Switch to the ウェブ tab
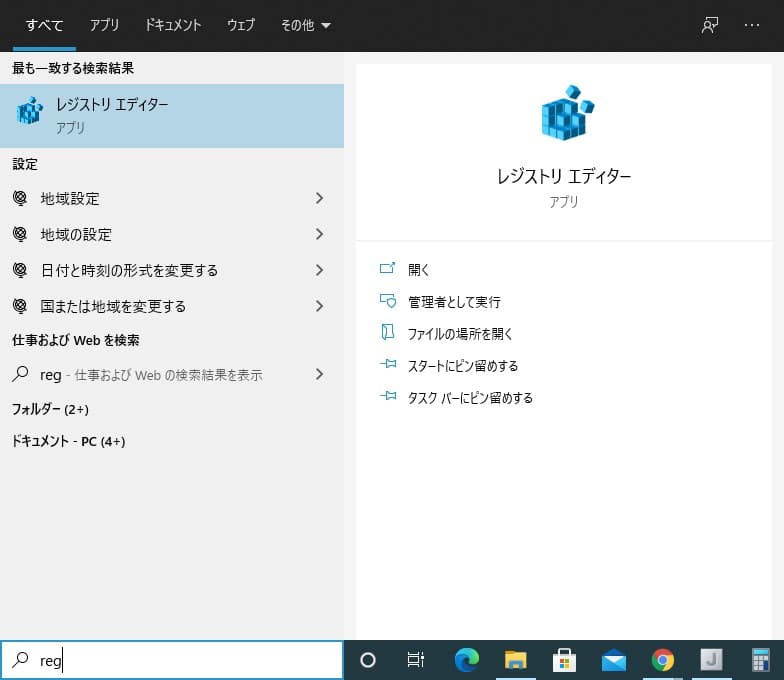 coord(240,25)
